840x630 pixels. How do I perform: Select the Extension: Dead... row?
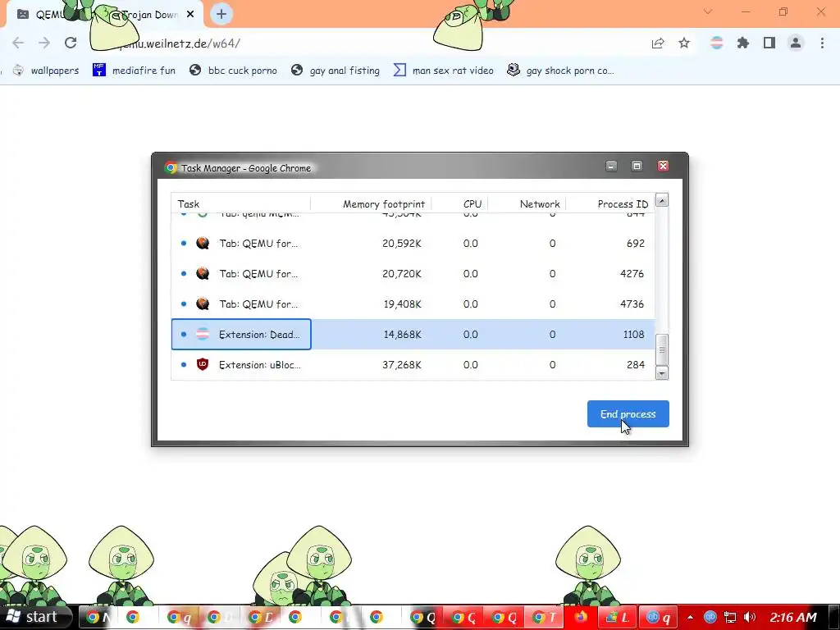tap(413, 335)
